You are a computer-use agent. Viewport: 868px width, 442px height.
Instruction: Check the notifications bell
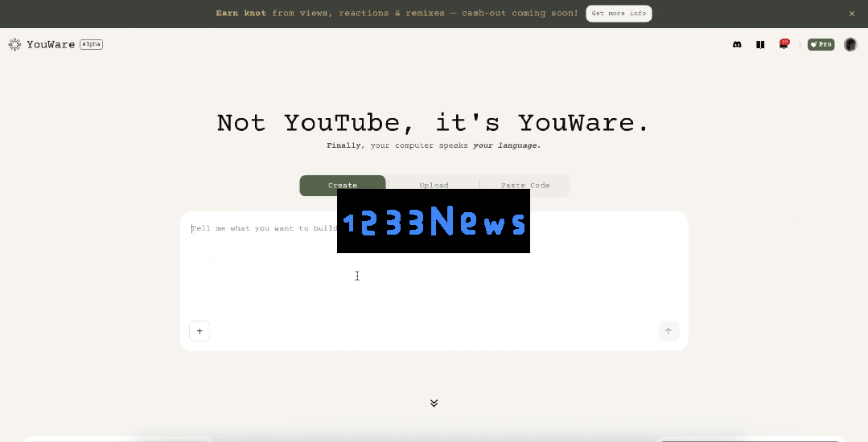(784, 44)
